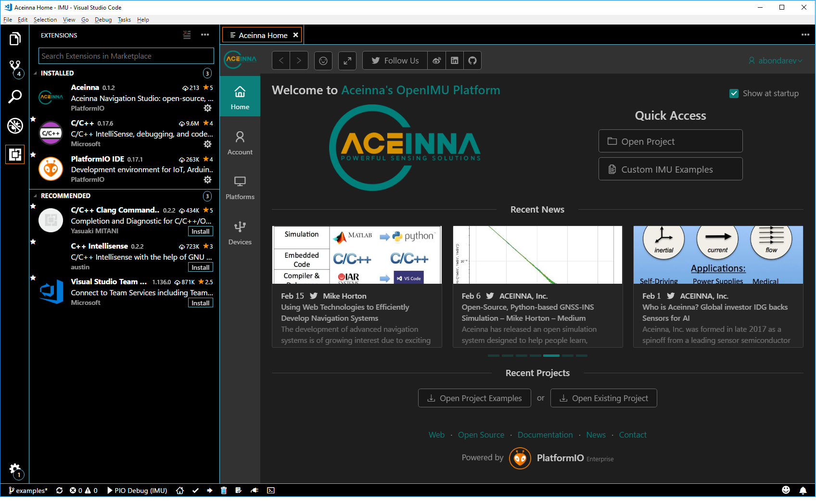Expand the view to full screen with the arrows icon

pyautogui.click(x=347, y=61)
